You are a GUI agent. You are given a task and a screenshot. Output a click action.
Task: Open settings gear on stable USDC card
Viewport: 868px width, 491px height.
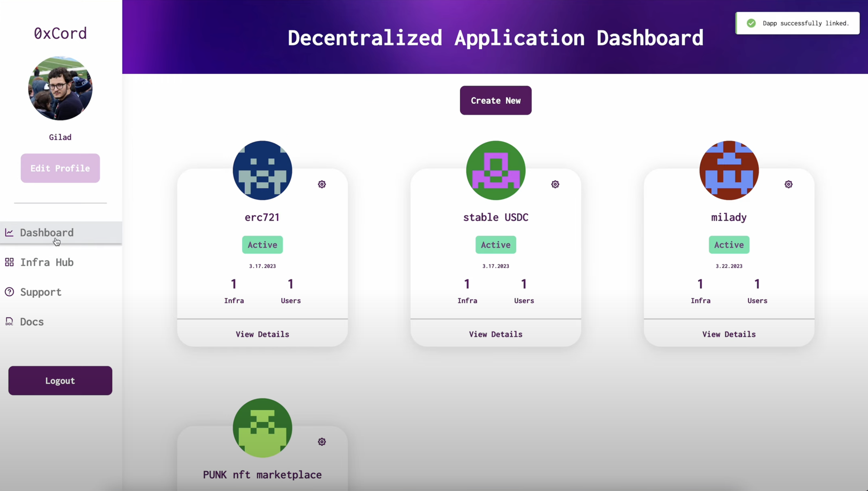click(555, 184)
